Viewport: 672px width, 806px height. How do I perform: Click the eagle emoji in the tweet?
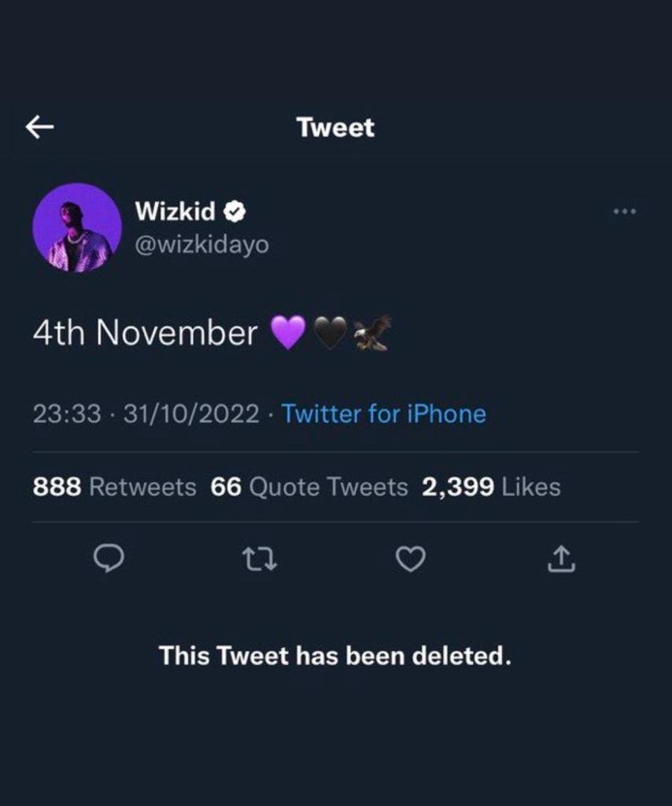[371, 333]
